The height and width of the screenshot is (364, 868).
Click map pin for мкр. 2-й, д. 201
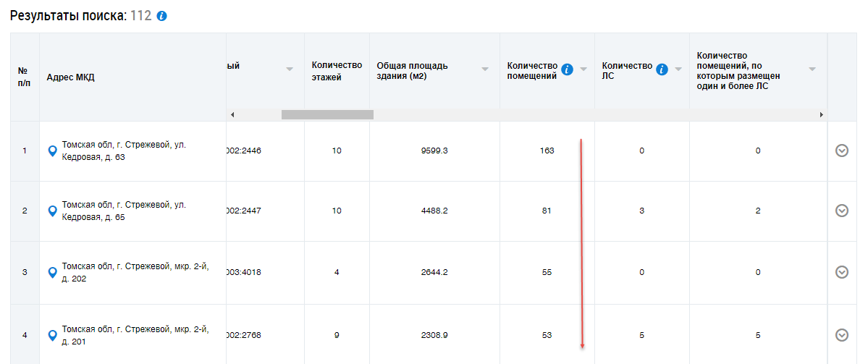point(52,335)
